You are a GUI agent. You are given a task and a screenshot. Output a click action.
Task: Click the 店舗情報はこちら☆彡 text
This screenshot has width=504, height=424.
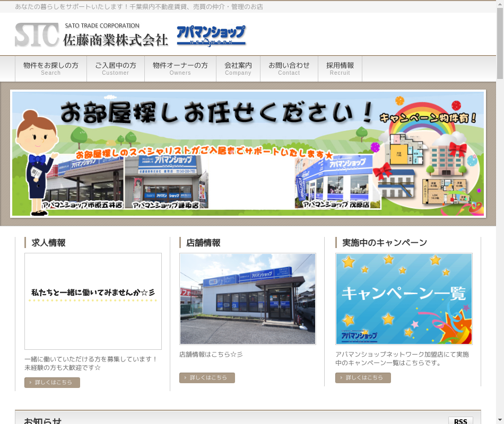[x=211, y=354]
